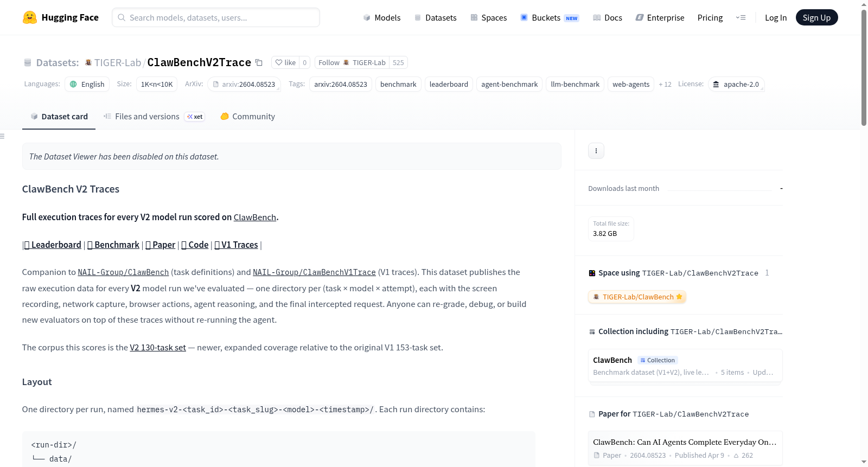Click the TIGER-Lab organization name in title

pos(118,62)
